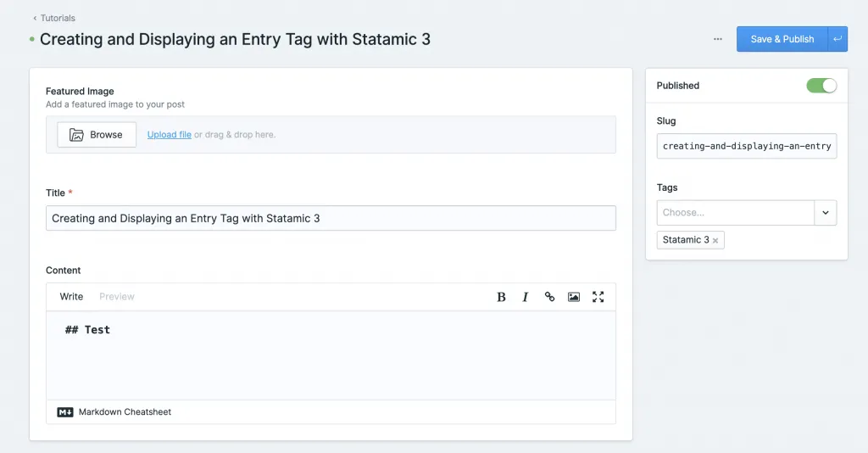The image size is (868, 453).
Task: Click the Statamic 3 tag label
Action: point(686,240)
